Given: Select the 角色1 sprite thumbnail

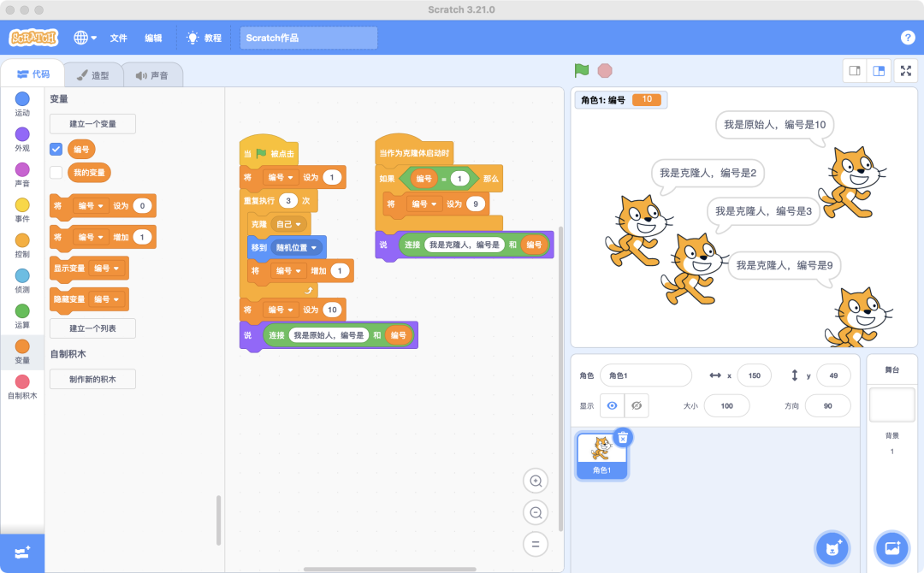Looking at the screenshot, I should [601, 456].
